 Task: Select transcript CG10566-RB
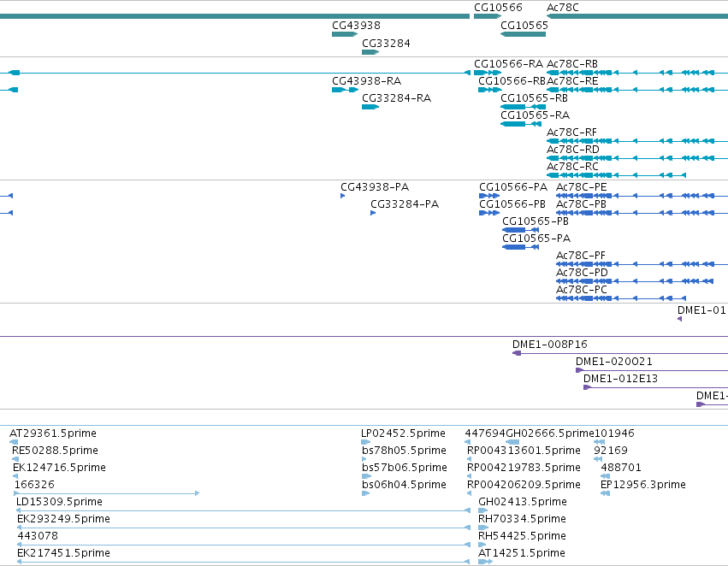coord(512,81)
